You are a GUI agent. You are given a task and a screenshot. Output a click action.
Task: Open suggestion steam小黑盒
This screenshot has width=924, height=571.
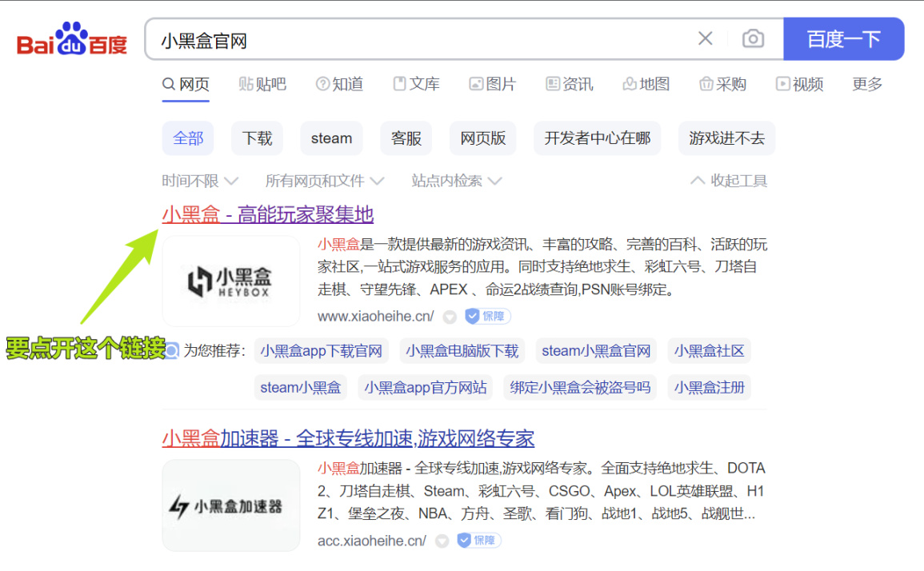point(301,388)
